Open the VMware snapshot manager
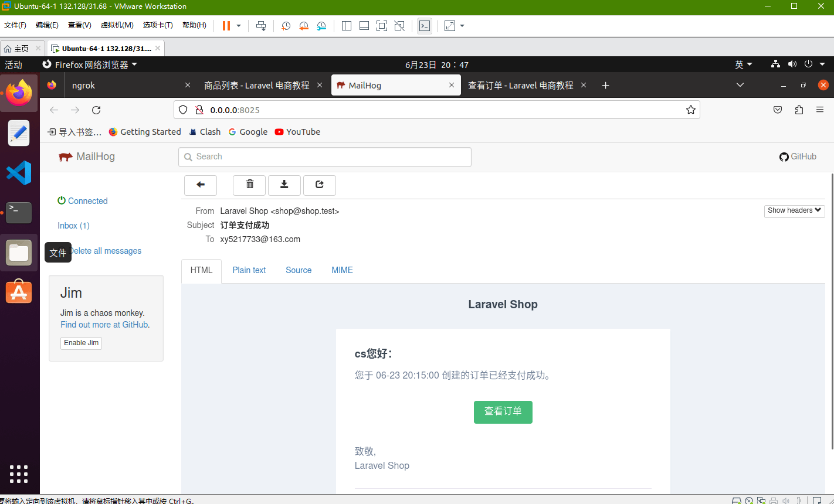 point(322,26)
